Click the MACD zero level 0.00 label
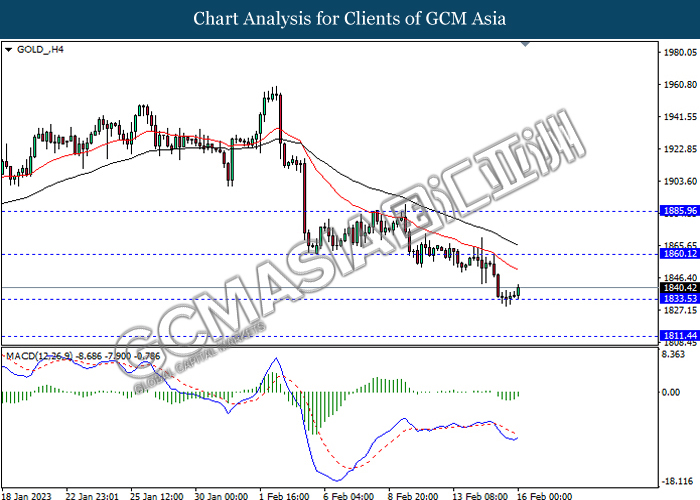 (x=671, y=392)
